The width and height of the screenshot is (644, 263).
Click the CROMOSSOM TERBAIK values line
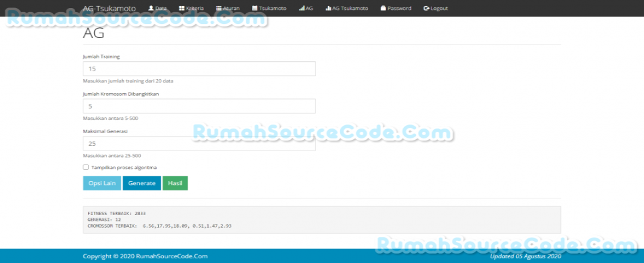pyautogui.click(x=159, y=226)
